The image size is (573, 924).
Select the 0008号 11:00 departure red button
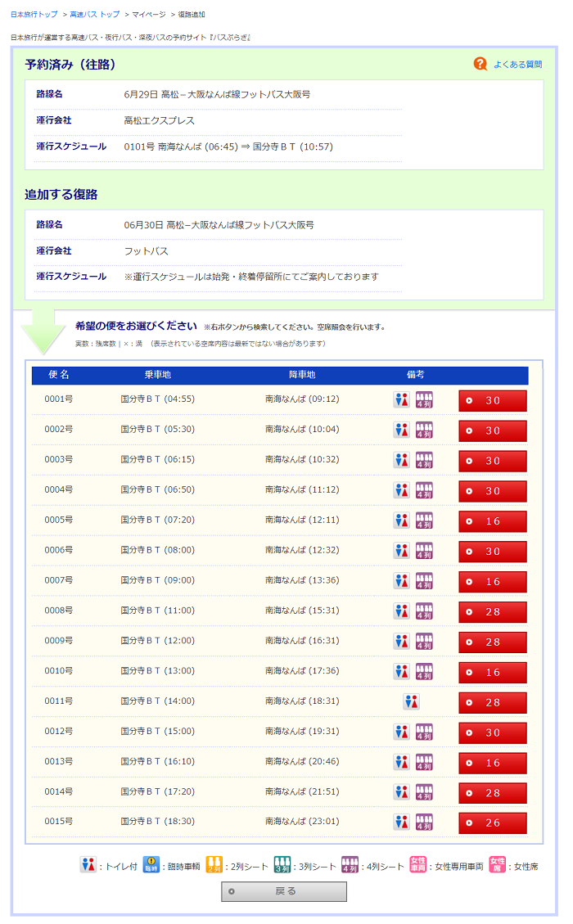(x=492, y=612)
